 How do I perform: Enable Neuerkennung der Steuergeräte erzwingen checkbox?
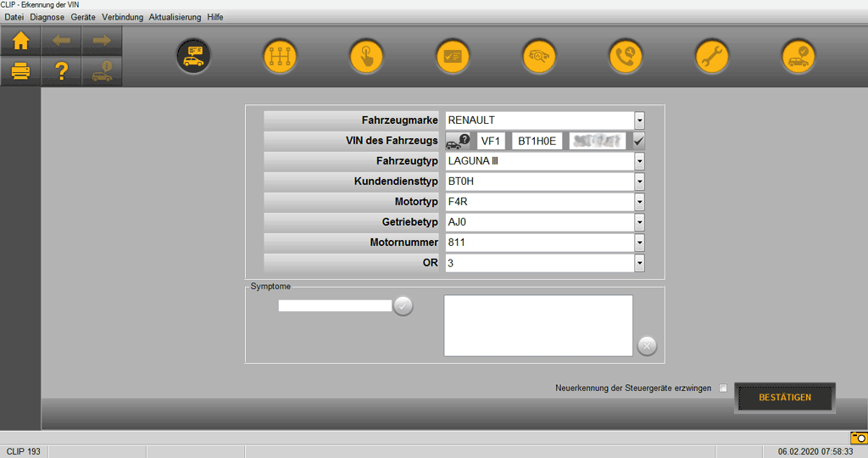(x=723, y=388)
